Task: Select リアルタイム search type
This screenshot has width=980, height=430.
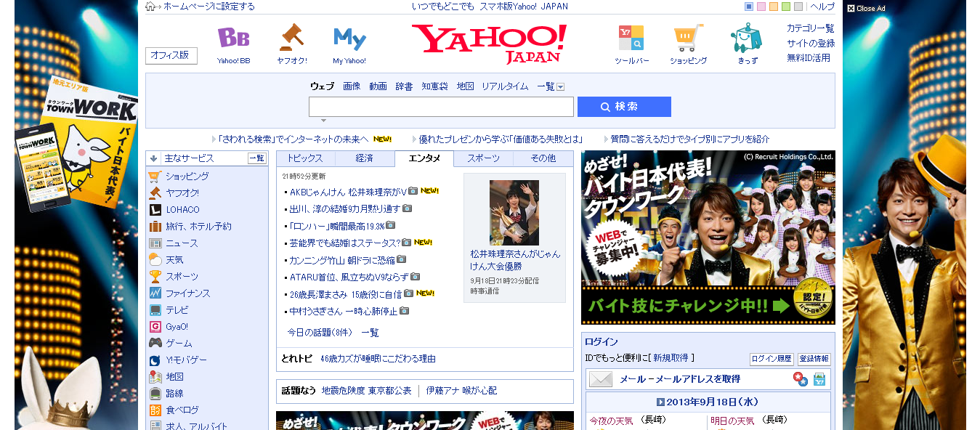Action: pos(505,86)
